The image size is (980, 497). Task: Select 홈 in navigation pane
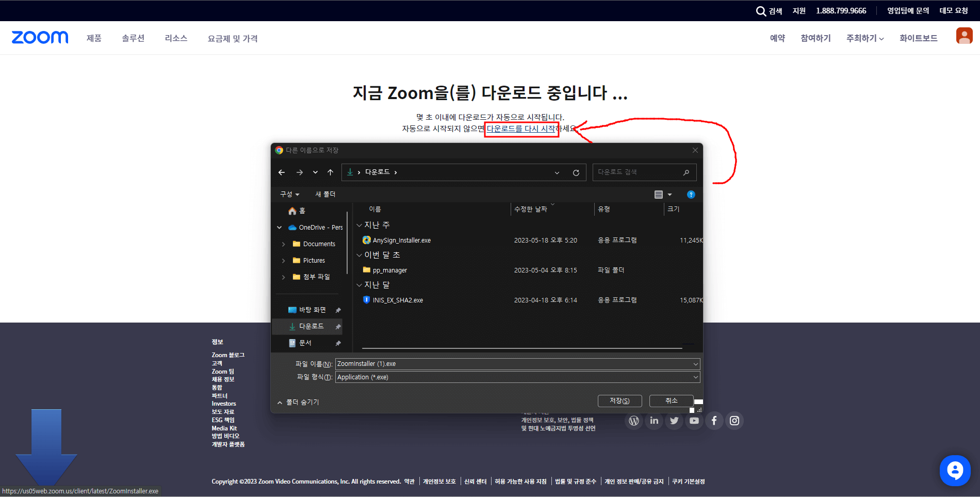tap(297, 211)
